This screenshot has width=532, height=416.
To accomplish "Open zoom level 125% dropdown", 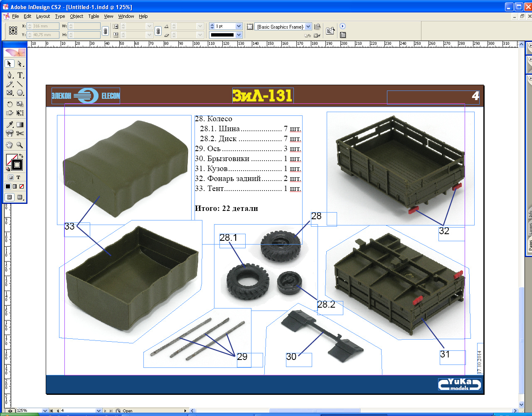I will tap(45, 411).
